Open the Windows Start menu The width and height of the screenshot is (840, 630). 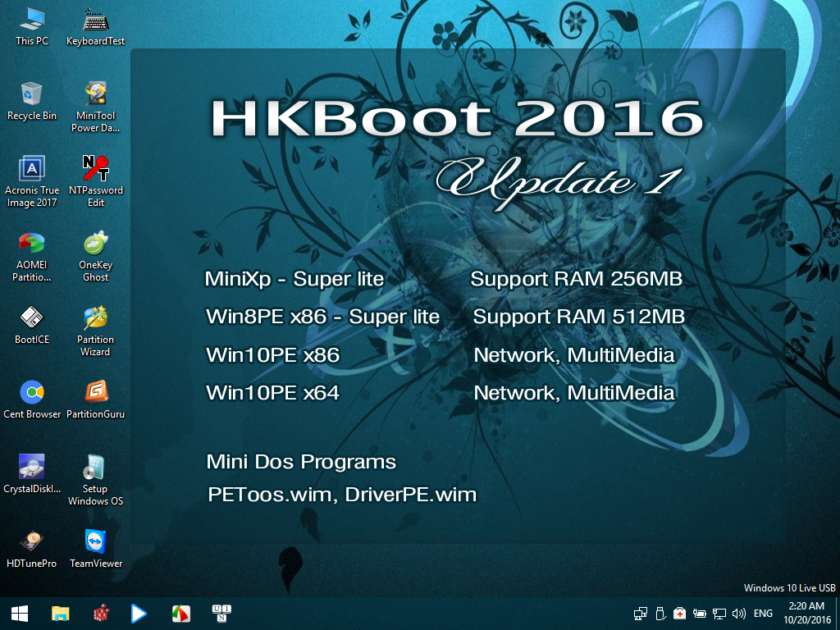click(20, 614)
